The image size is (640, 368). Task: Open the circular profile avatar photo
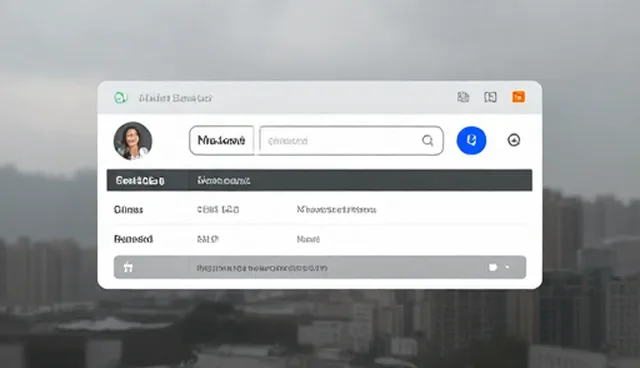133,141
